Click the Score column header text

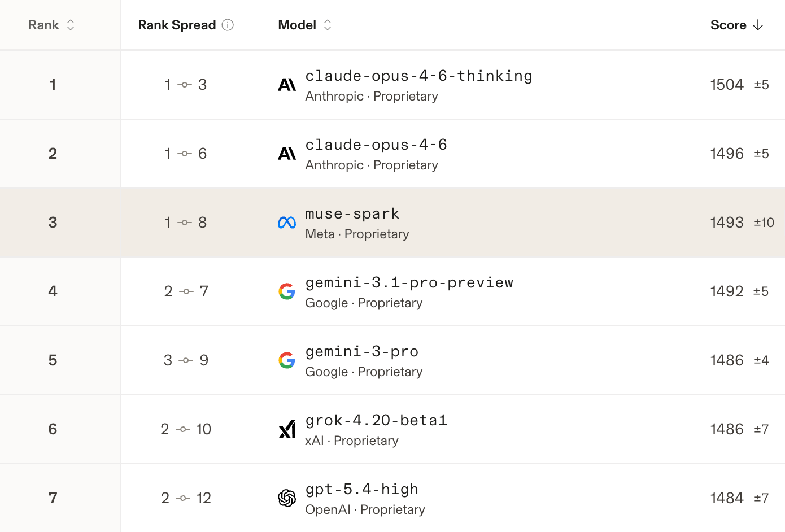click(x=728, y=25)
